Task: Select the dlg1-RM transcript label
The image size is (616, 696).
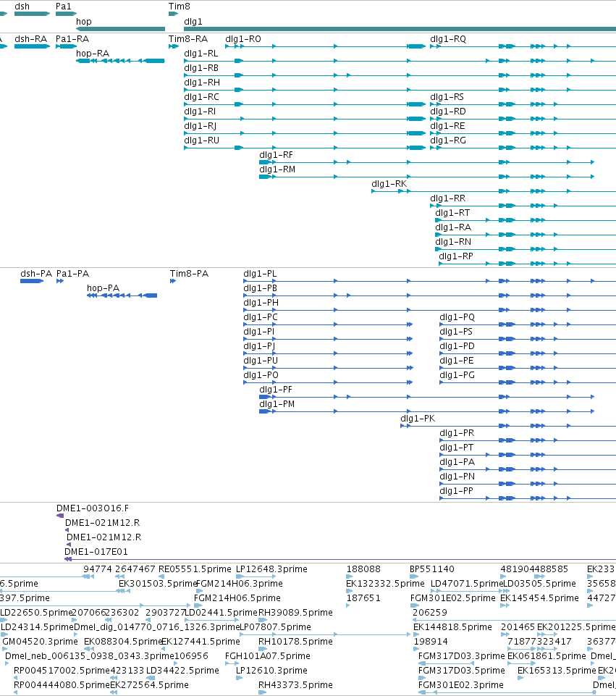Action: point(277,169)
